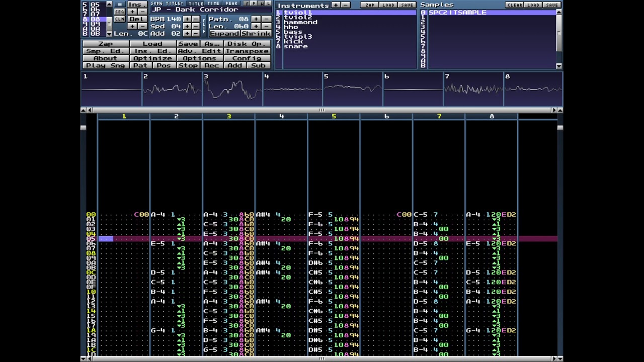This screenshot has width=644, height=362.
Task: Click the Samples CLEAR button
Action: [x=515, y=5]
